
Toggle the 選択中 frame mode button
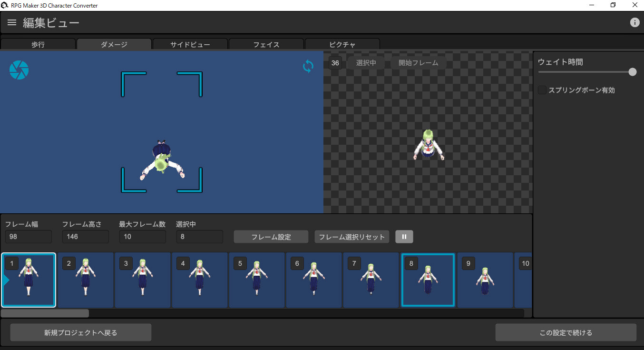click(365, 62)
